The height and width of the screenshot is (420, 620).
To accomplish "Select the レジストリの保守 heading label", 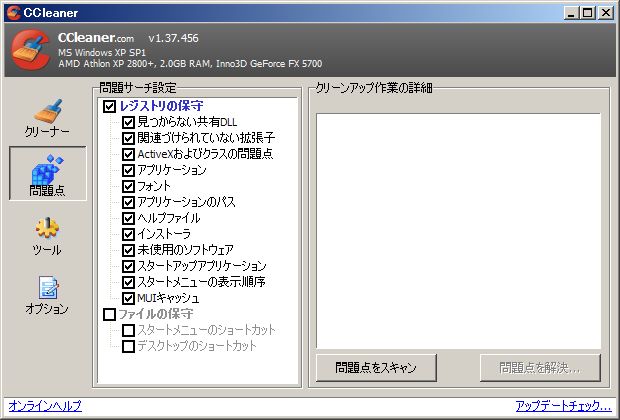I will click(x=161, y=106).
